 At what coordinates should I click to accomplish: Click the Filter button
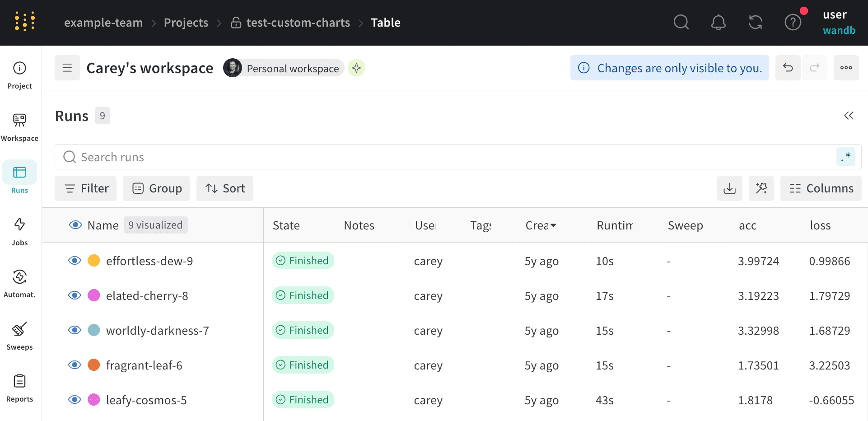pos(86,188)
